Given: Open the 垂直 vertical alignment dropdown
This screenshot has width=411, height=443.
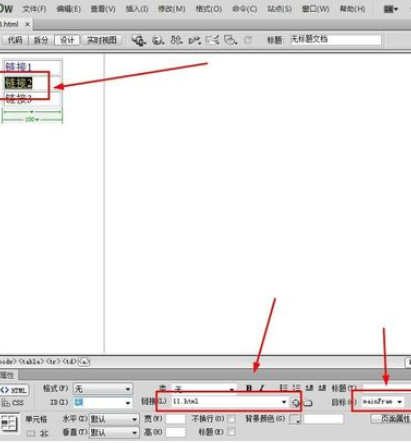Looking at the screenshot, I should click(x=114, y=433).
